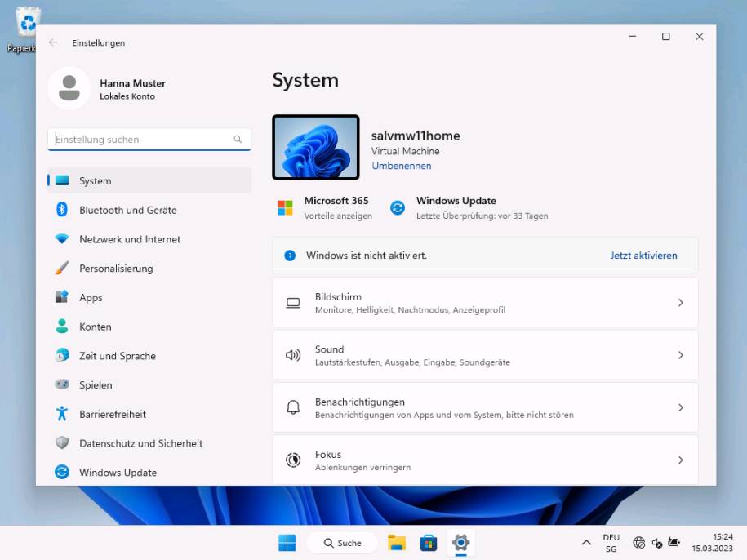Open the Microsoft 365 logo tile
The image size is (747, 560).
point(285,207)
